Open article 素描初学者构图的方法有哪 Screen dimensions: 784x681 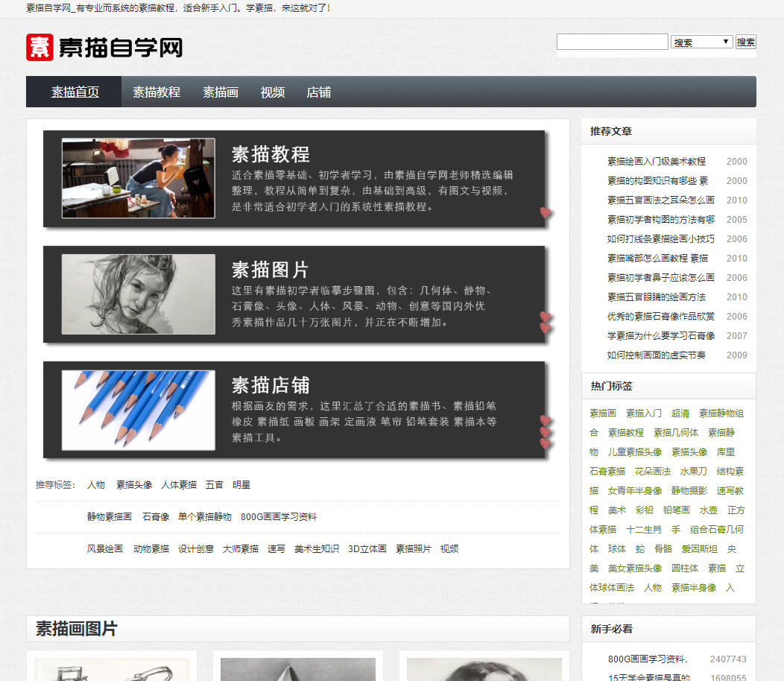pos(661,220)
